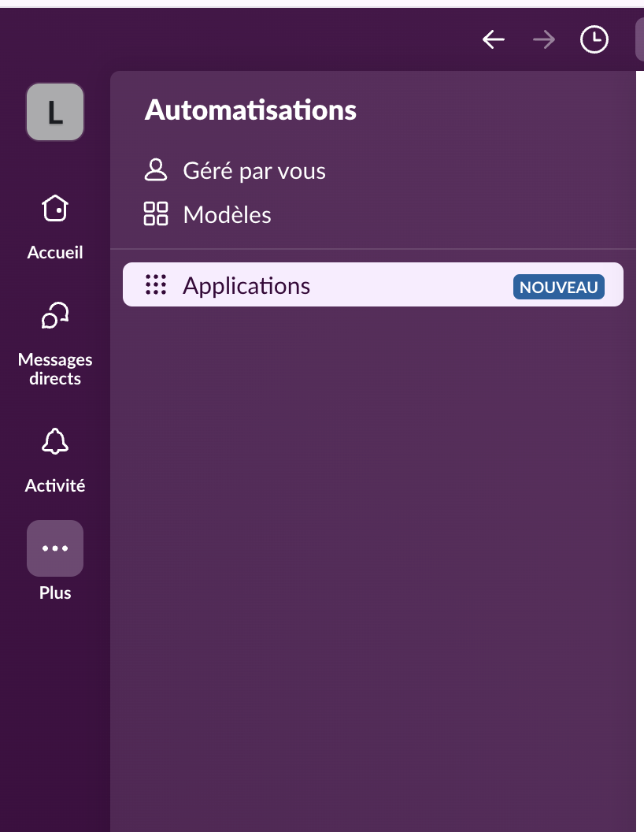
Task: Click the forward navigation arrow
Action: 543,39
